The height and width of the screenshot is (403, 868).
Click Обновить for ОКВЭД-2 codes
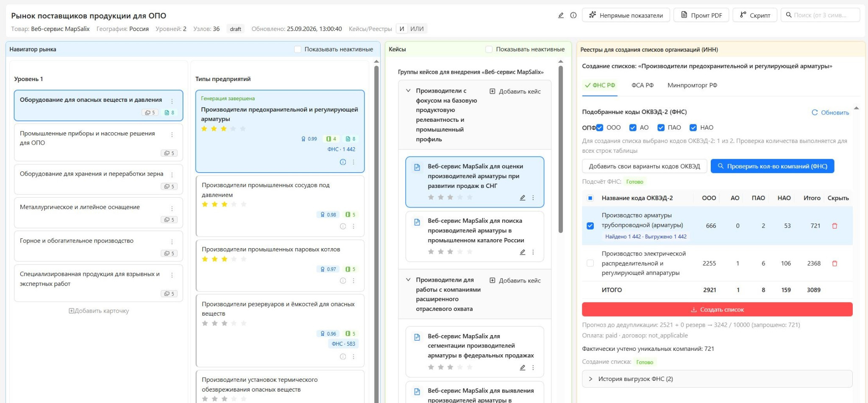[830, 112]
